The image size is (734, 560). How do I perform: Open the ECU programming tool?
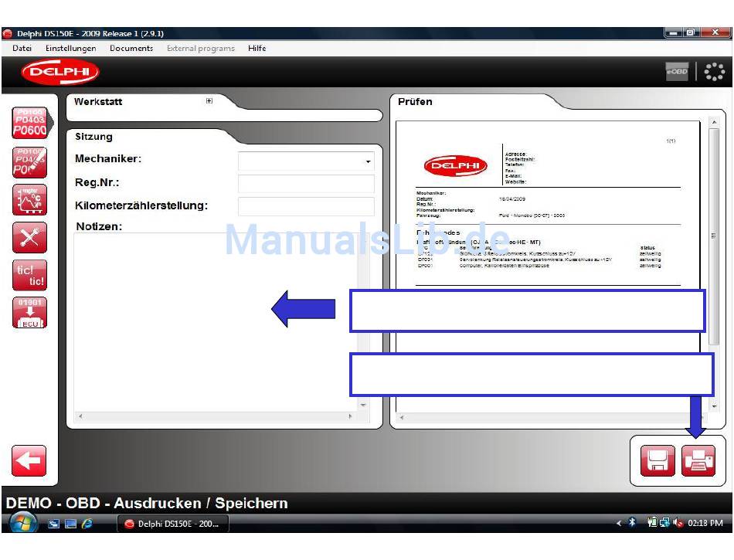point(30,313)
